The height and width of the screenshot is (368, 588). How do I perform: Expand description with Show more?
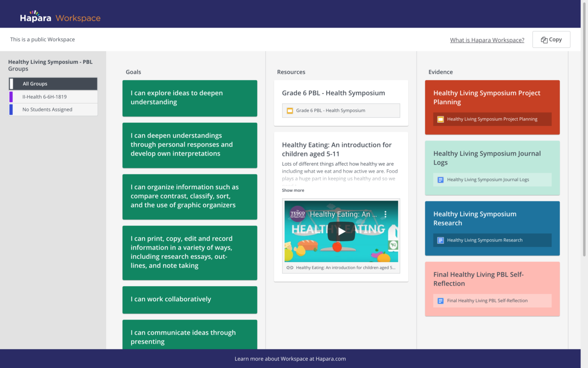pos(293,190)
